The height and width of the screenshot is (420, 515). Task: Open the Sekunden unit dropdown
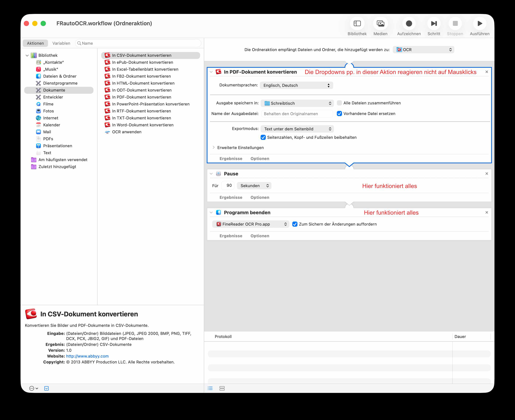click(254, 186)
